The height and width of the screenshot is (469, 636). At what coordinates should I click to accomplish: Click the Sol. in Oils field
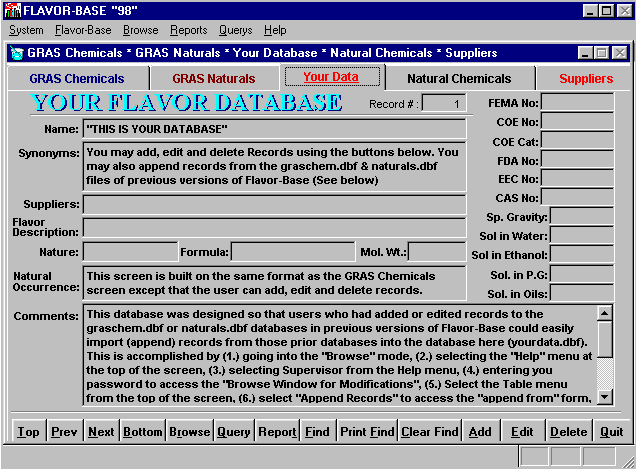pos(582,293)
